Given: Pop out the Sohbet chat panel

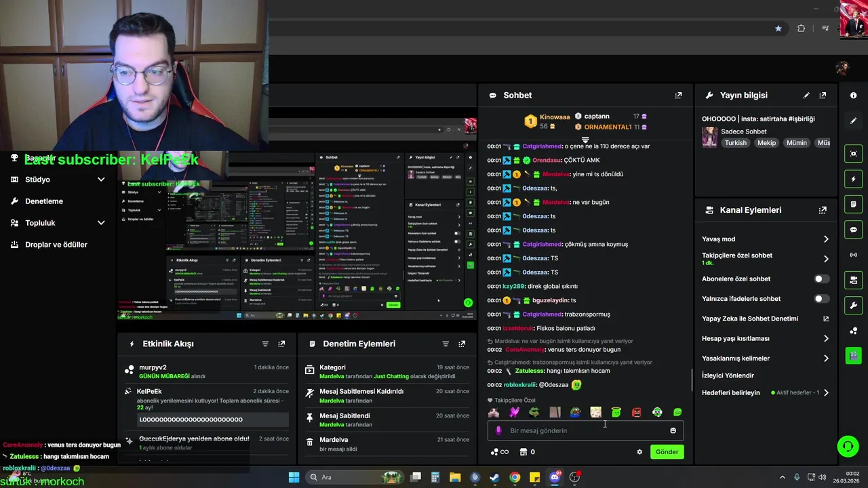Looking at the screenshot, I should (678, 96).
